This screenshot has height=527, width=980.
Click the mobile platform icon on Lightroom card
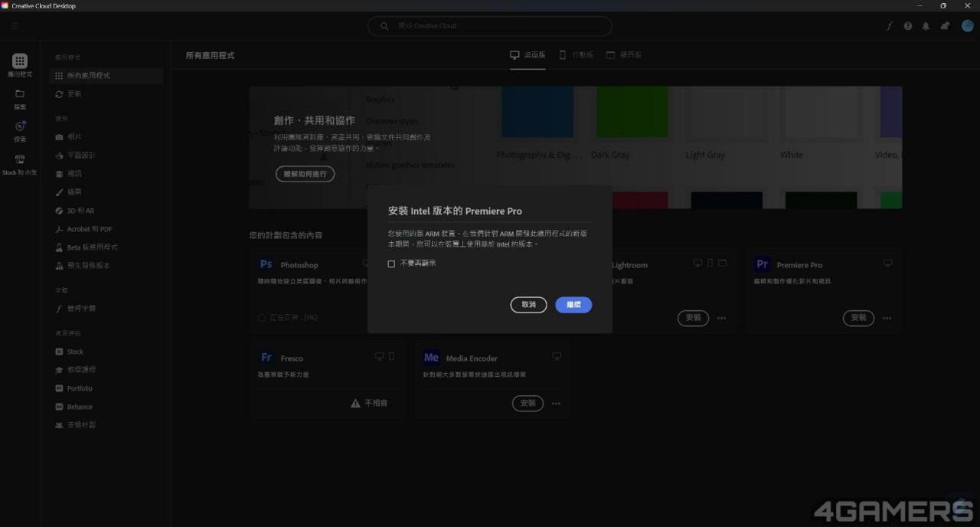pos(710,263)
